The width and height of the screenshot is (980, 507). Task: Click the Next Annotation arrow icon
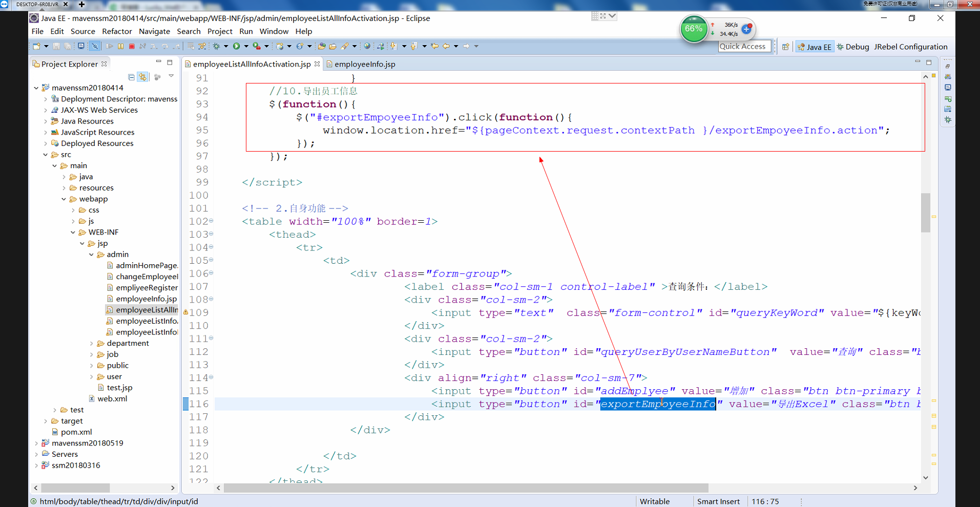pyautogui.click(x=394, y=46)
